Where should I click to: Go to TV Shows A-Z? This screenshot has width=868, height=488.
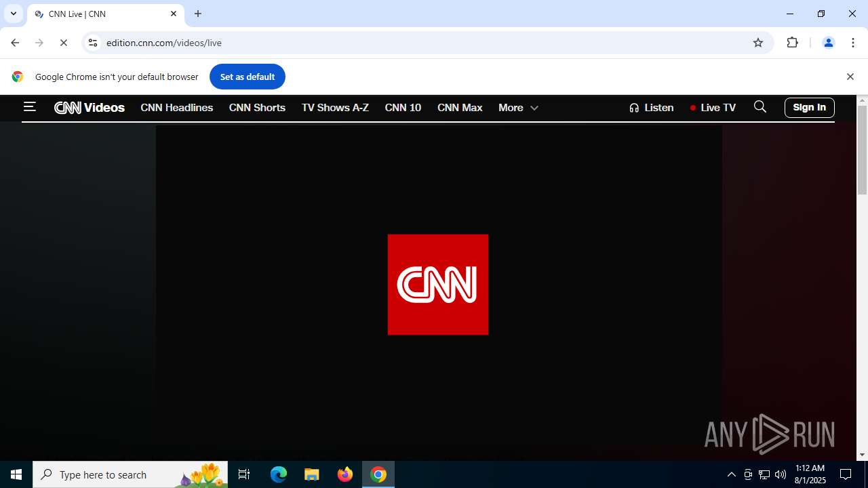click(335, 108)
